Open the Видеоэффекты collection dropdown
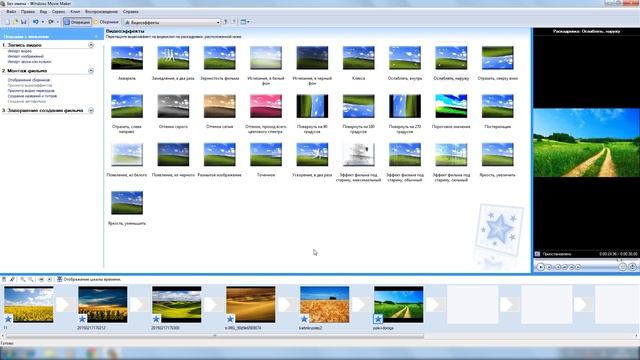The width and height of the screenshot is (640, 360). 172,22
